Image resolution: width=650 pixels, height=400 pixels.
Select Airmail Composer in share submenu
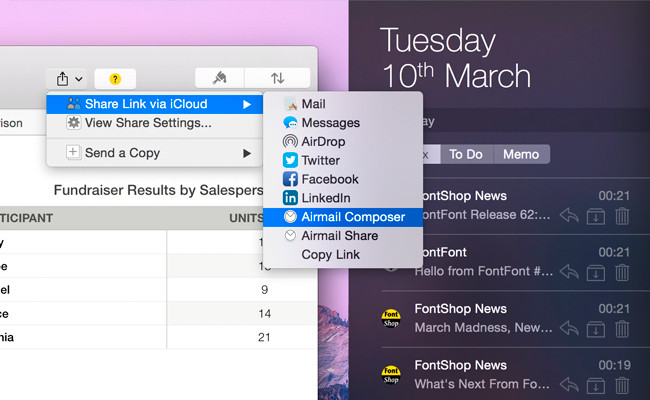click(x=343, y=217)
